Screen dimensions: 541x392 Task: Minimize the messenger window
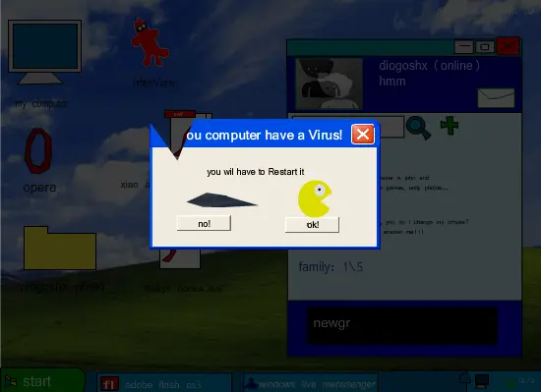point(463,47)
